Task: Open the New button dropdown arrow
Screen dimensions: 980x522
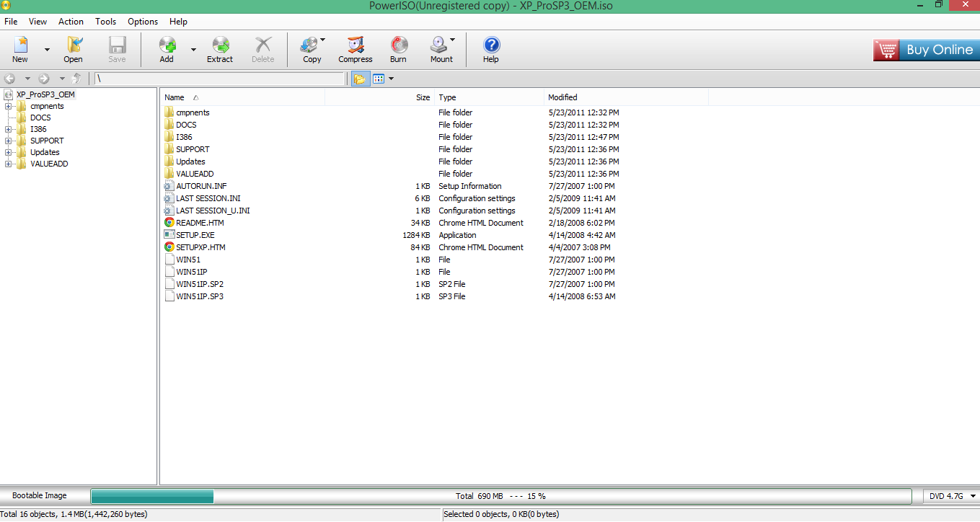Action: pos(48,50)
